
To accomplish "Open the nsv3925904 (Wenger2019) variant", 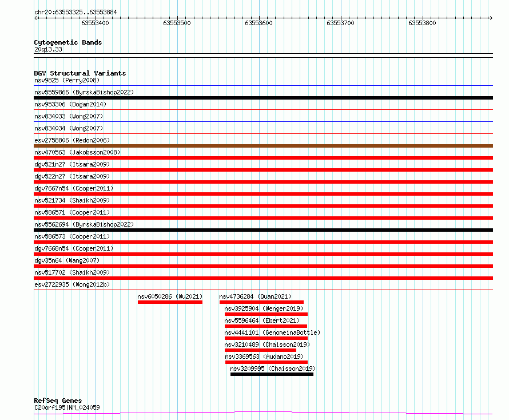I will (264, 308).
